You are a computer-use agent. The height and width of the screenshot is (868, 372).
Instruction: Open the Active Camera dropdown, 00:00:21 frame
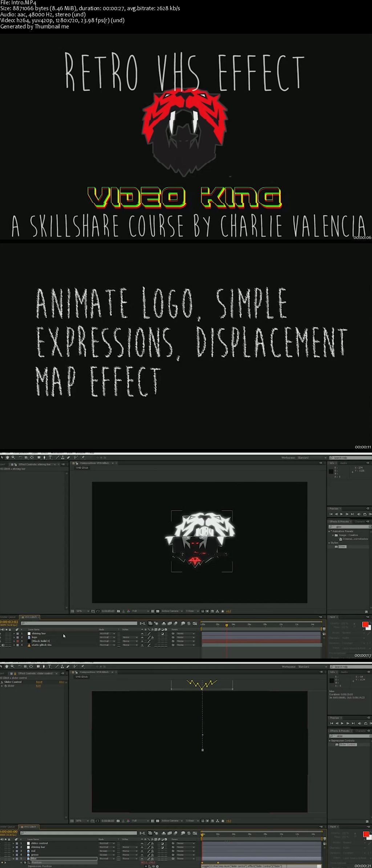[172, 821]
